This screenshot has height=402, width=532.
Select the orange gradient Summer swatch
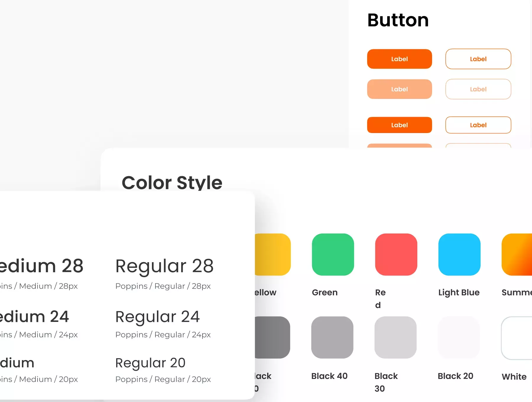(x=517, y=255)
